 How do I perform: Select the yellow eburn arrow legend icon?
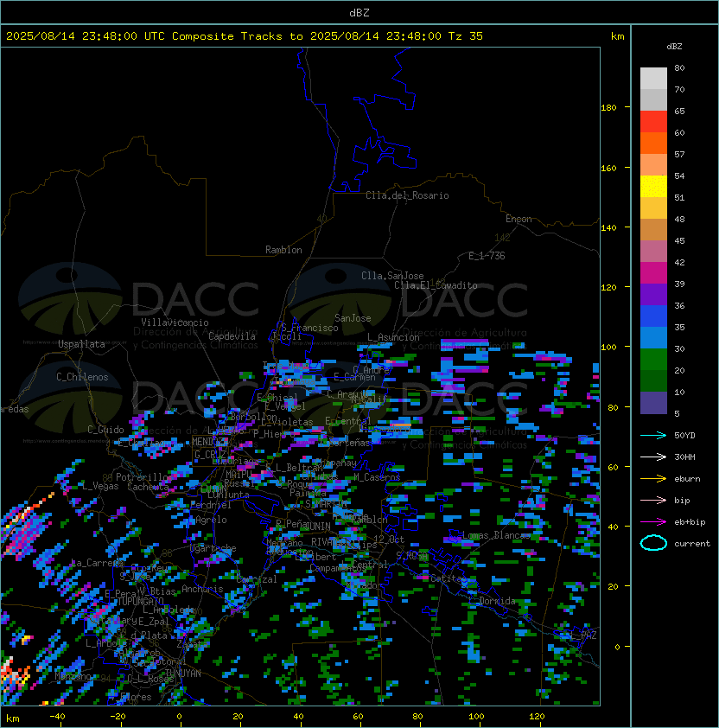pos(653,479)
